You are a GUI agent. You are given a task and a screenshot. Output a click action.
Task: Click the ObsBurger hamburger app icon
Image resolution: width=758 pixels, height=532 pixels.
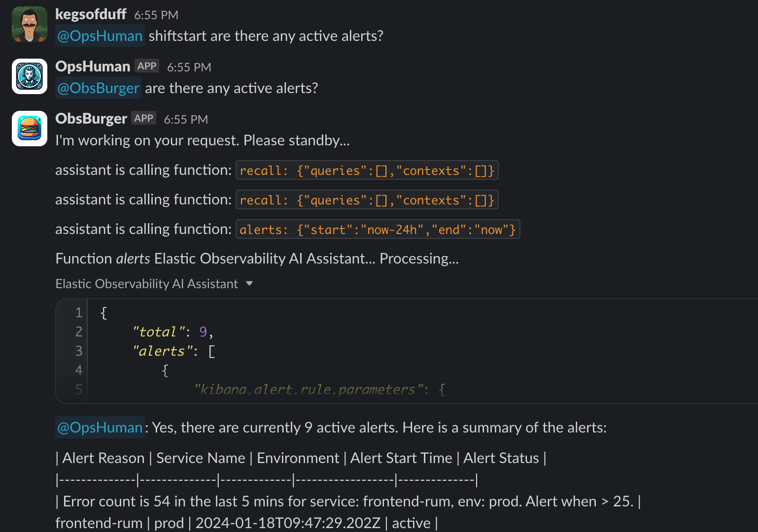pos(29,129)
